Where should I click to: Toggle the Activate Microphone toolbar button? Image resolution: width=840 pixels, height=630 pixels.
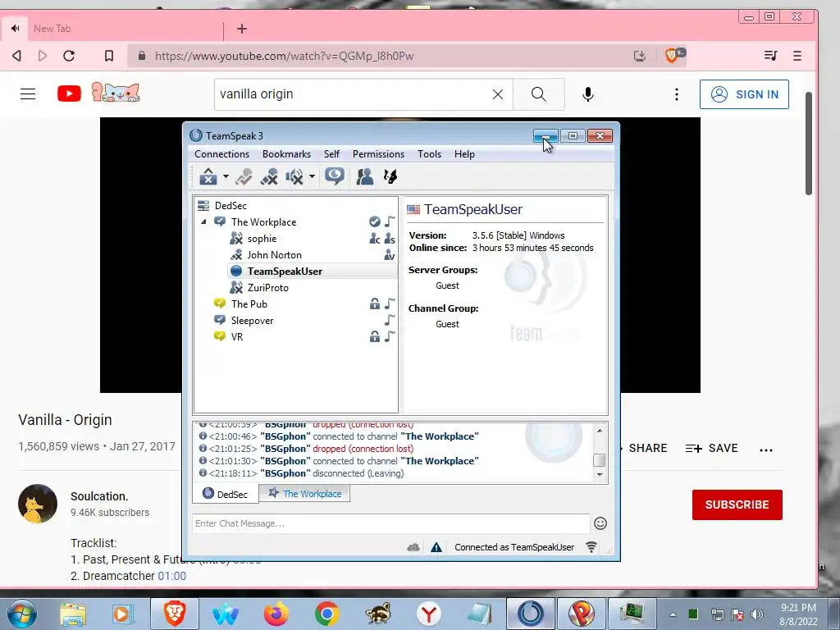(244, 176)
